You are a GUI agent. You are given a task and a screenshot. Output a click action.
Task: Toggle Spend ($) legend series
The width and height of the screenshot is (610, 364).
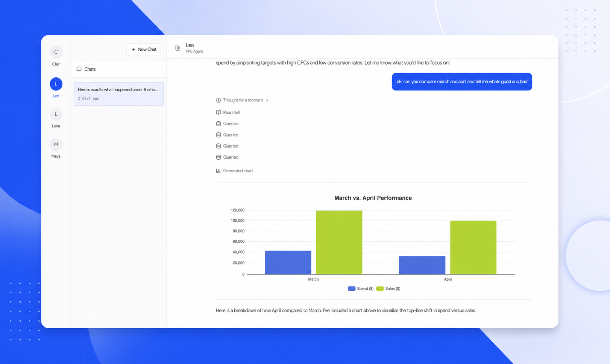click(361, 288)
